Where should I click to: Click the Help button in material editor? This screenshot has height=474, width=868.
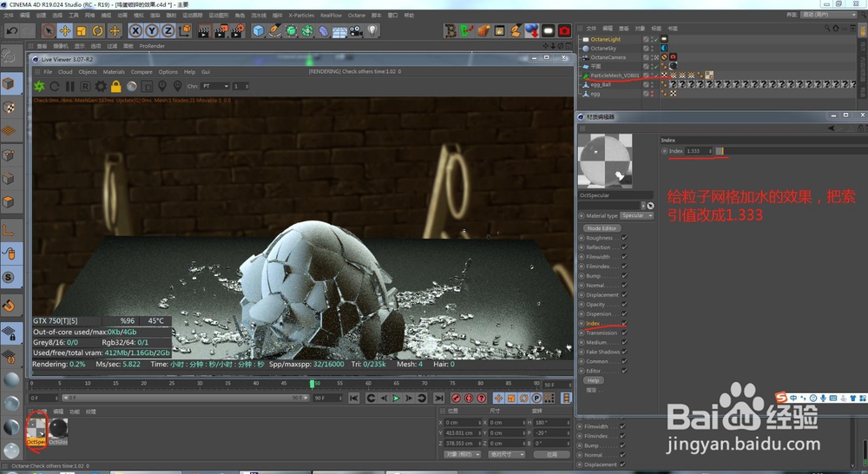coord(594,380)
